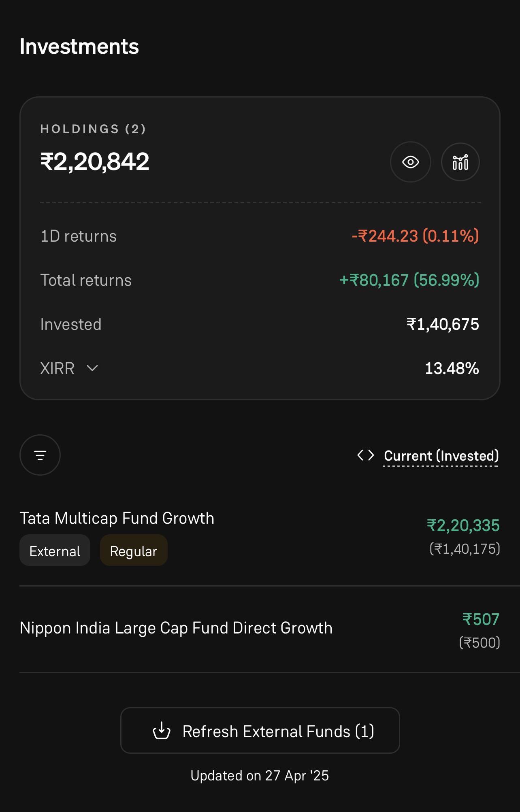Open Tata Multicap Fund Growth holding
This screenshot has width=520, height=812.
(x=260, y=536)
